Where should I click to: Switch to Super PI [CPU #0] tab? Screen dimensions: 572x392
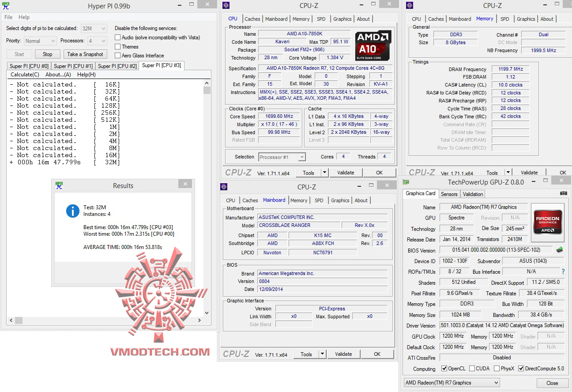(x=29, y=66)
